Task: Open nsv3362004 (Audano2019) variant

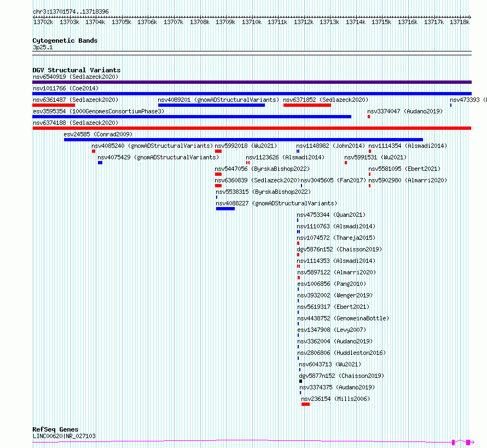Action: coord(335,341)
